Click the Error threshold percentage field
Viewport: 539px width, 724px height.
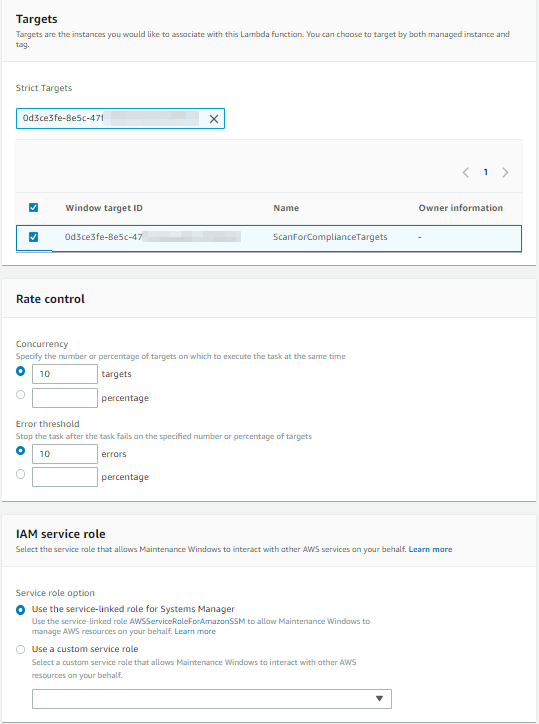point(65,477)
